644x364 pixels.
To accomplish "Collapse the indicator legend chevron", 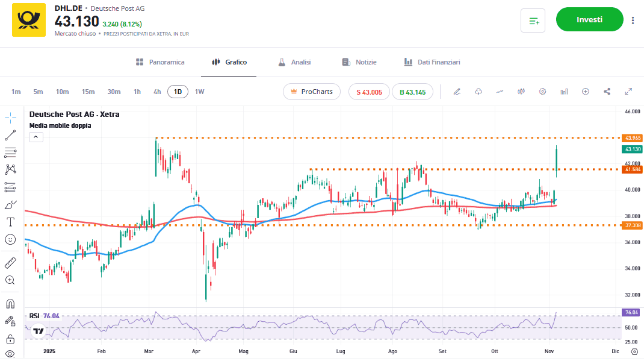I will click(36, 137).
